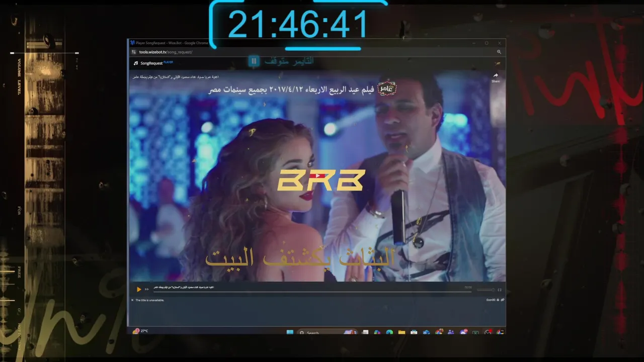
Task: Toggle fullscreen in the SongRequest player
Action: (500, 290)
